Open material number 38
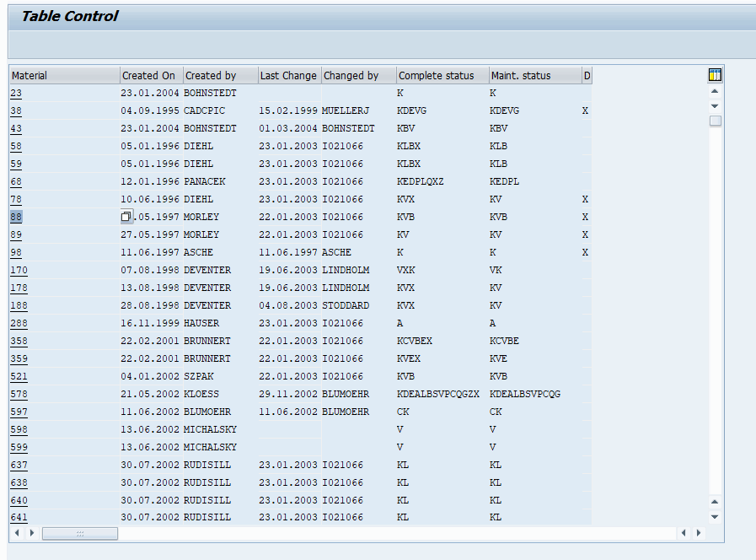This screenshot has height=560, width=756. tap(16, 110)
